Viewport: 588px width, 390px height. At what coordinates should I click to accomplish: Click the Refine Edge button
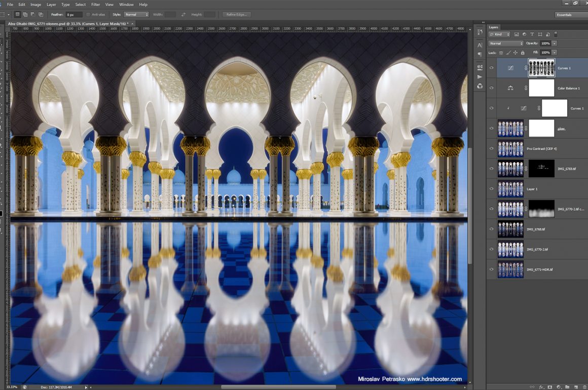click(x=236, y=15)
